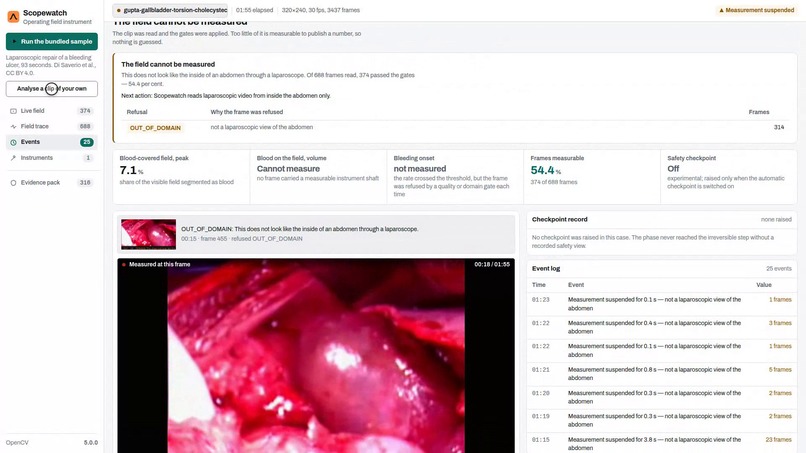Image resolution: width=806 pixels, height=453 pixels.
Task: Click the Live field icon
Action: [13, 111]
